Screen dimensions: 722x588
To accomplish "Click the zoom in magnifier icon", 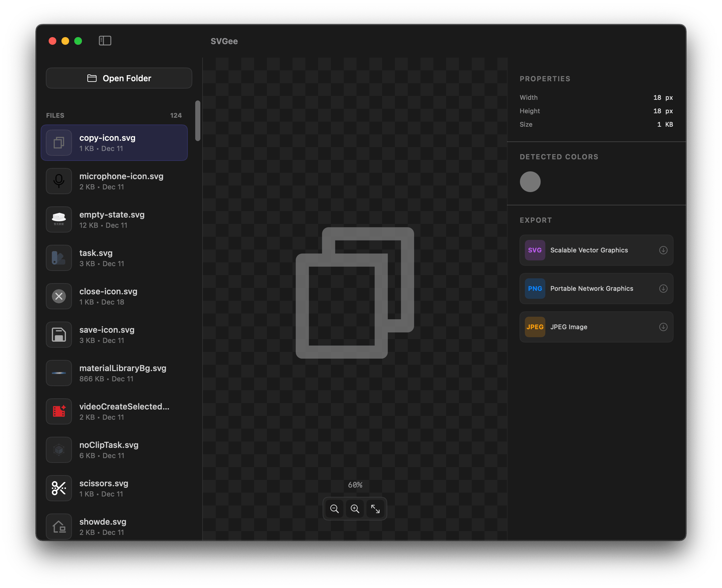I will click(x=355, y=508).
